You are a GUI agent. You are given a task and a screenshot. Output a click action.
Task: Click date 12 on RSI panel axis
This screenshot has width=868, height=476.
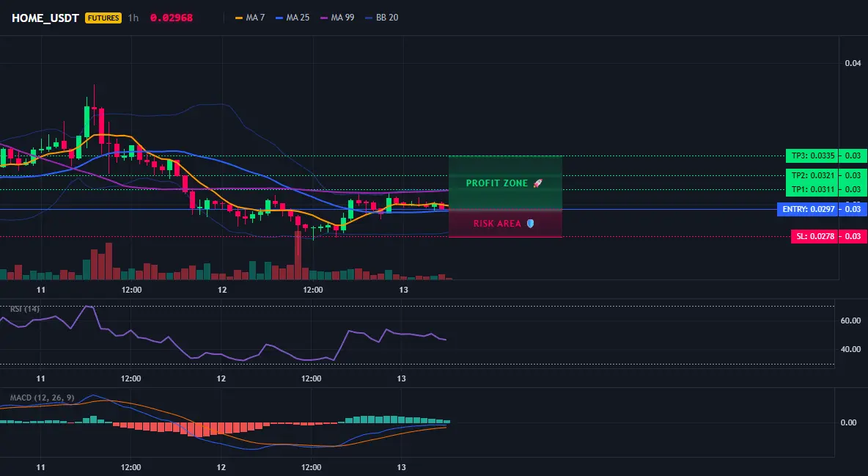coord(221,378)
